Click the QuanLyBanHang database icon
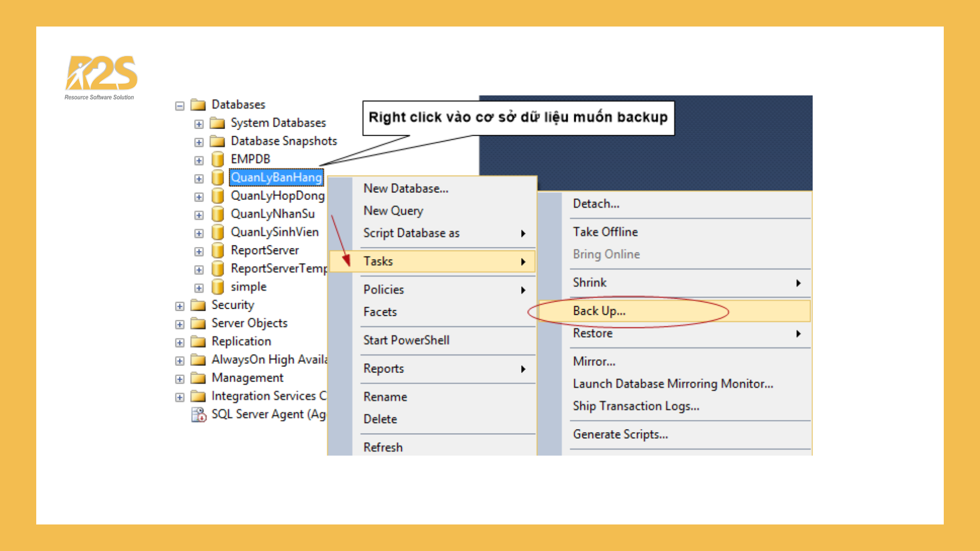The width and height of the screenshot is (980, 551). point(218,178)
